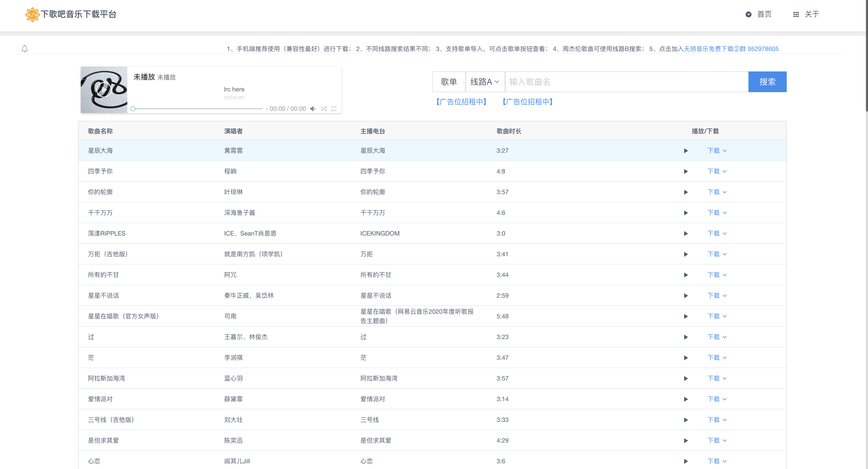The height and width of the screenshot is (469, 868).
Task: Open the 歌单 playlist button
Action: 448,82
